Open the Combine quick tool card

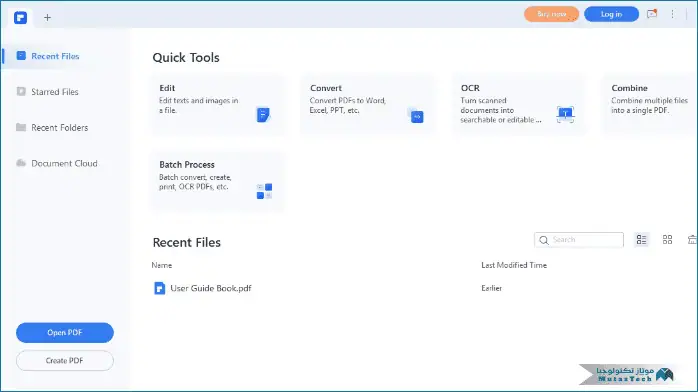click(x=650, y=105)
